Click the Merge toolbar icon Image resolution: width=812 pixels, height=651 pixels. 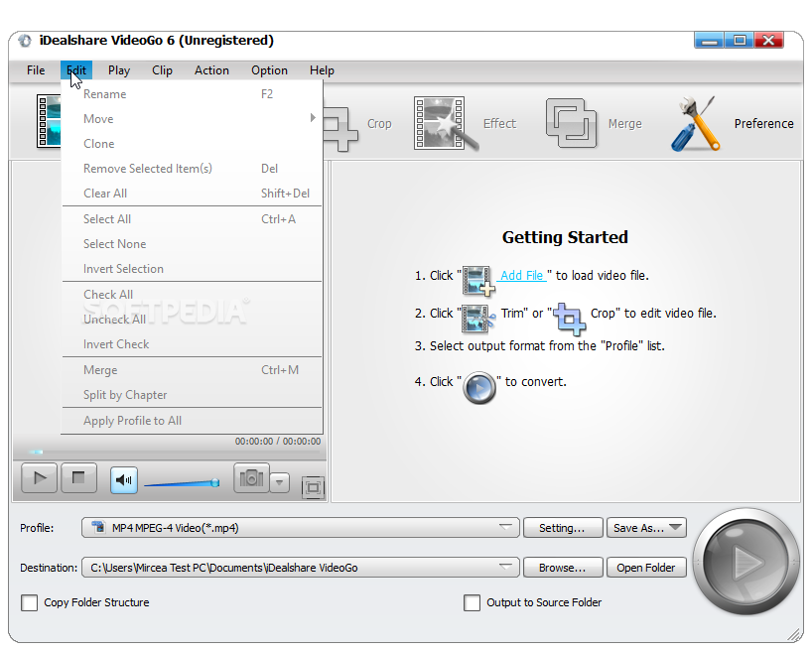tap(571, 123)
